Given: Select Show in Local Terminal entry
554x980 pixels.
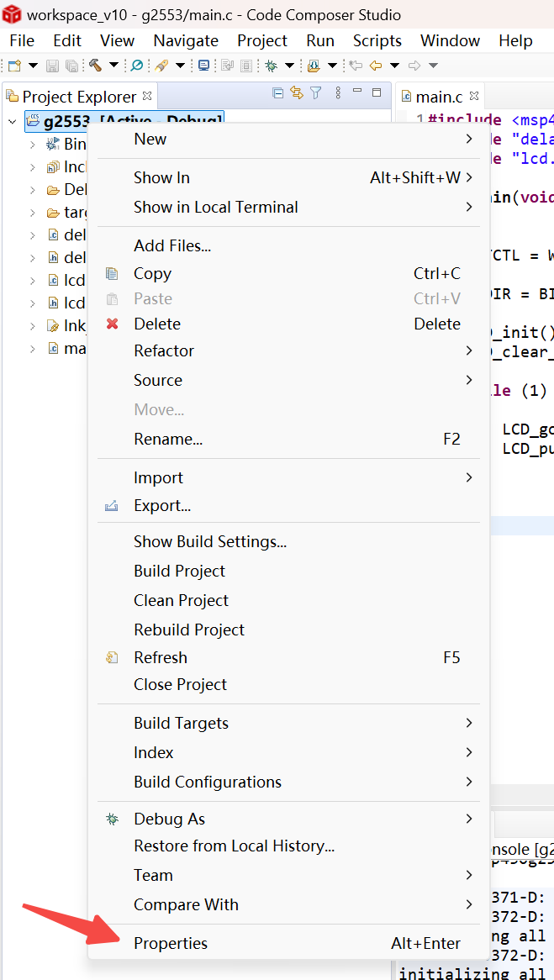Looking at the screenshot, I should [288, 207].
